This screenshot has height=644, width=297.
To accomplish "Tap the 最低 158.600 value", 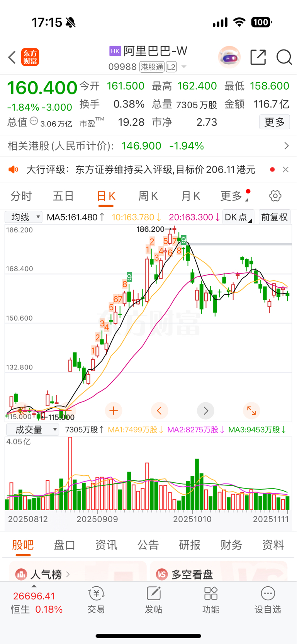I will 270,86.
